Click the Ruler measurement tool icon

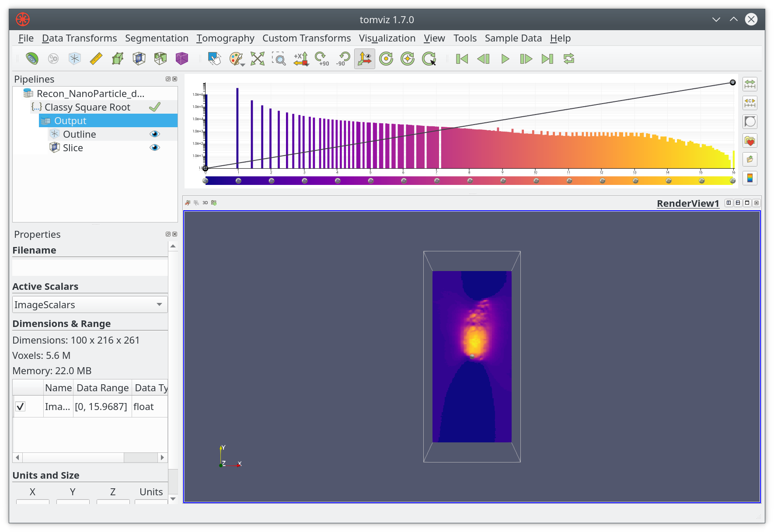[x=96, y=59]
